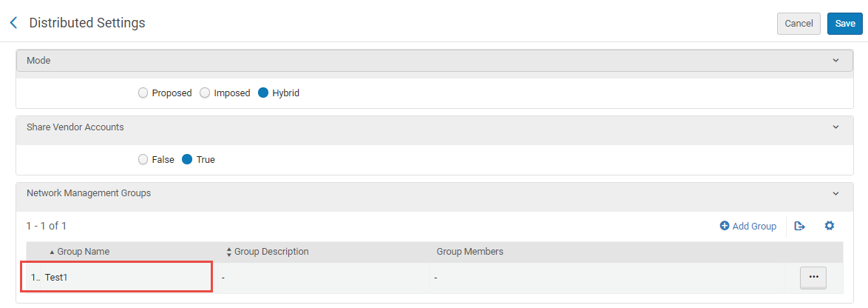Go back using the left arrow icon

(13, 23)
